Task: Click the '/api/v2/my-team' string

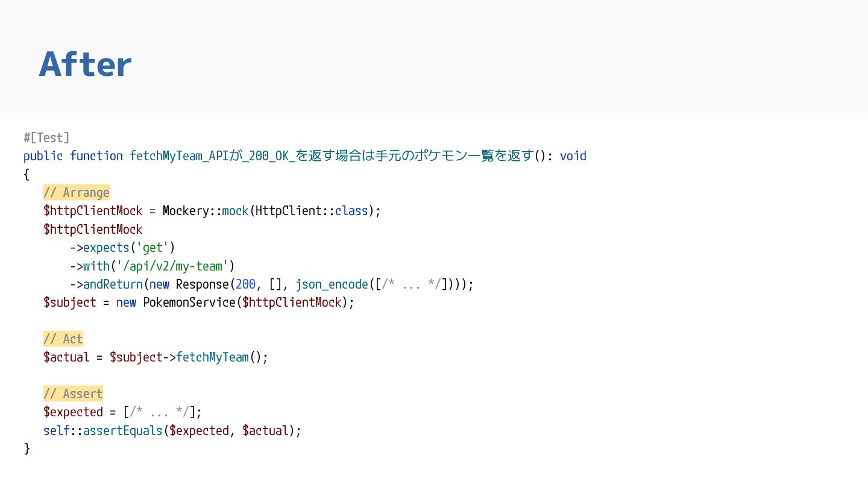Action: click(x=172, y=266)
